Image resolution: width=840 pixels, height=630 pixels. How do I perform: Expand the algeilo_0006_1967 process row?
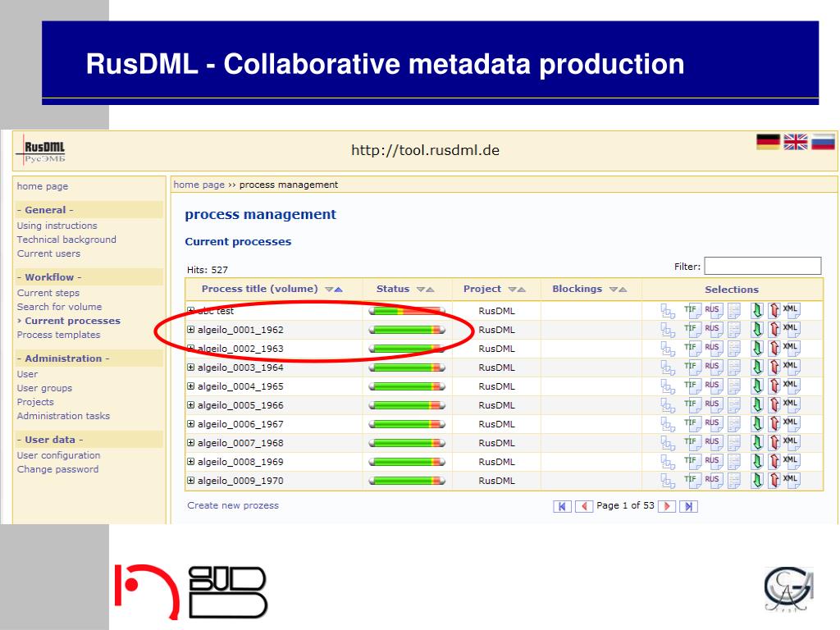pos(190,424)
